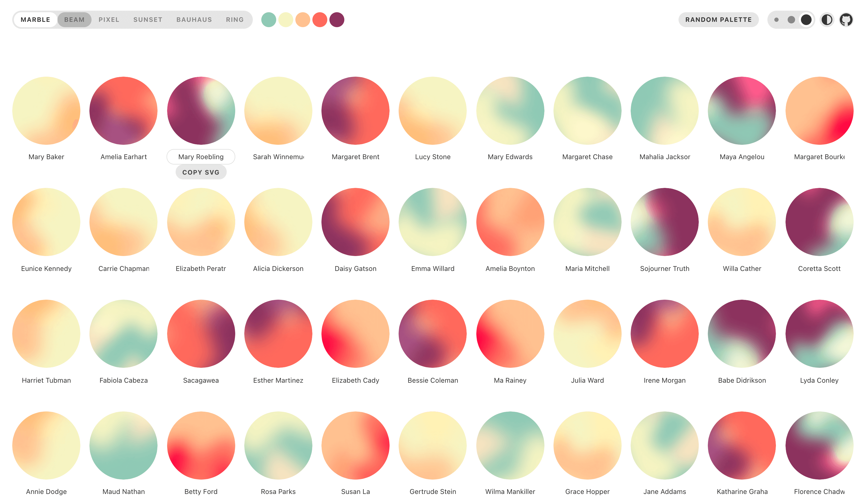This screenshot has height=503, width=868.
Task: Select the large avatar size dot
Action: coord(806,20)
